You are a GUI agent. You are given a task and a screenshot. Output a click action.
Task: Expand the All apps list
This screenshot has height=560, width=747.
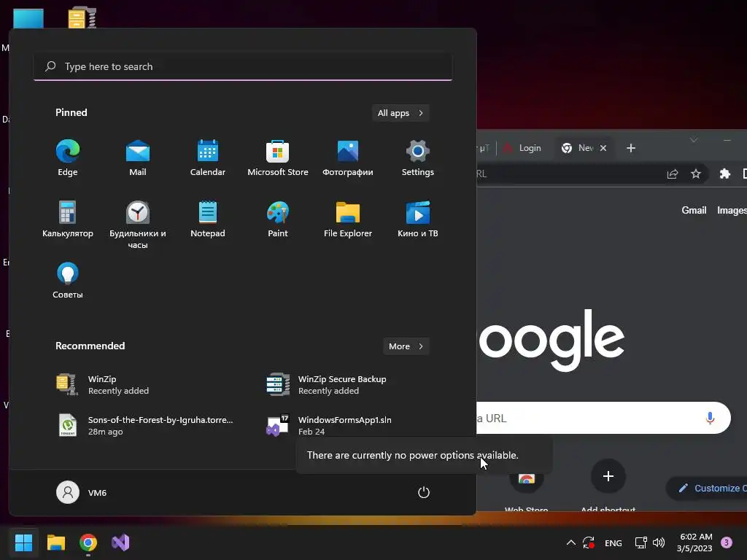tap(400, 113)
